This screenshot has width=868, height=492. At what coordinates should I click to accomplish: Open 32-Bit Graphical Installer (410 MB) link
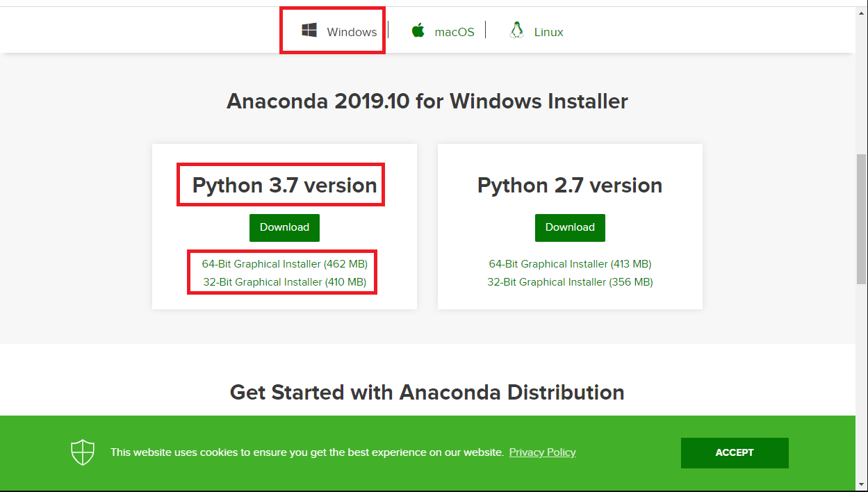(284, 282)
